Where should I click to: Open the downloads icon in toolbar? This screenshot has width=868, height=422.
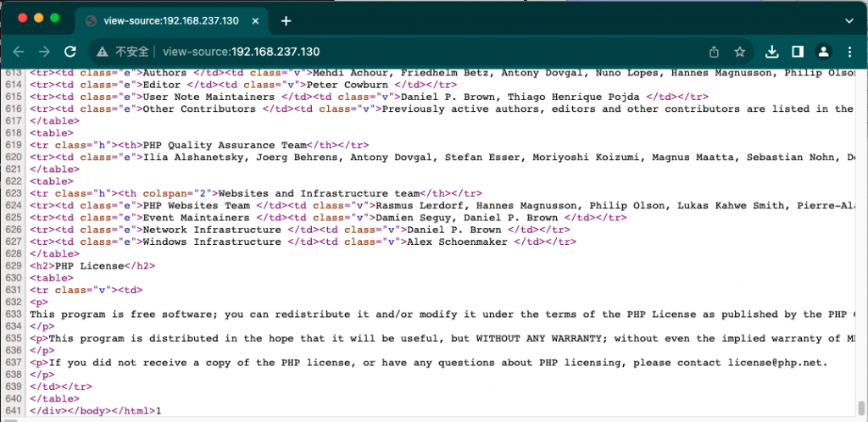pyautogui.click(x=772, y=51)
